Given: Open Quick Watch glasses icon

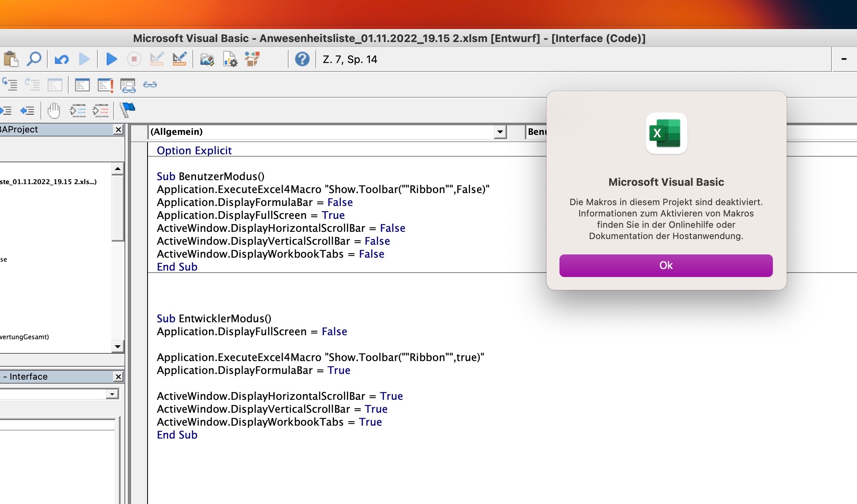Looking at the screenshot, I should pyautogui.click(x=150, y=85).
